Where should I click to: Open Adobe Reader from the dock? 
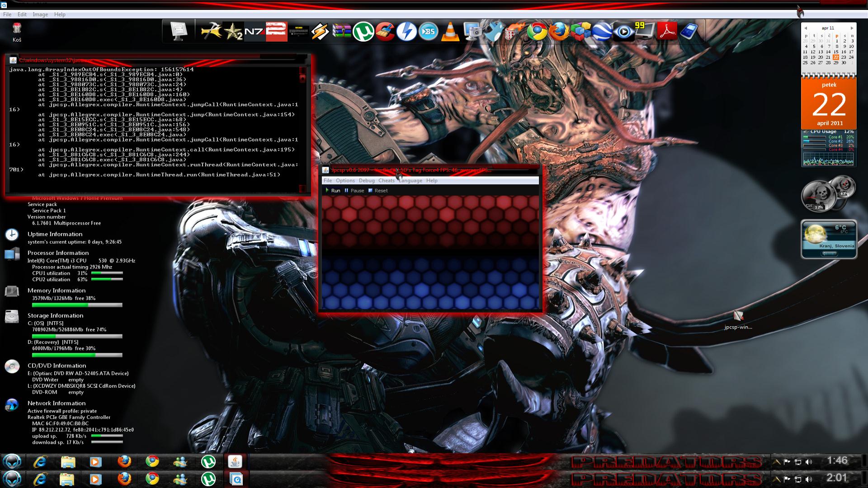(666, 32)
